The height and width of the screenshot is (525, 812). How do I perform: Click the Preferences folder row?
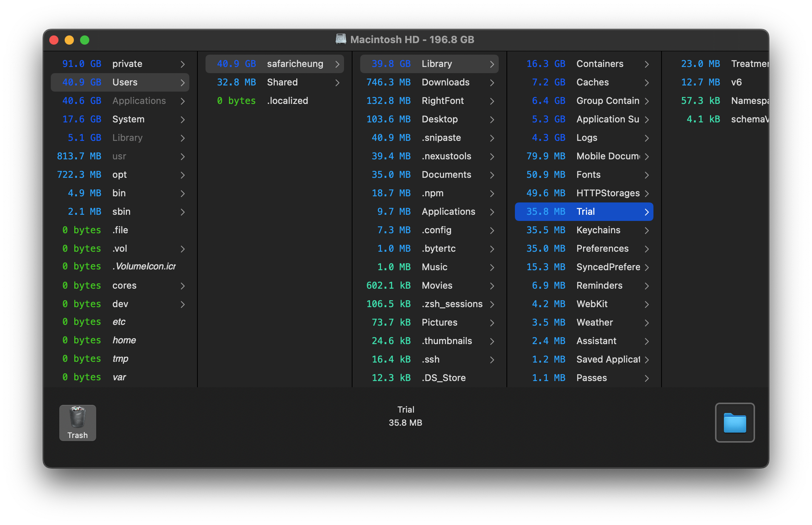coord(602,249)
